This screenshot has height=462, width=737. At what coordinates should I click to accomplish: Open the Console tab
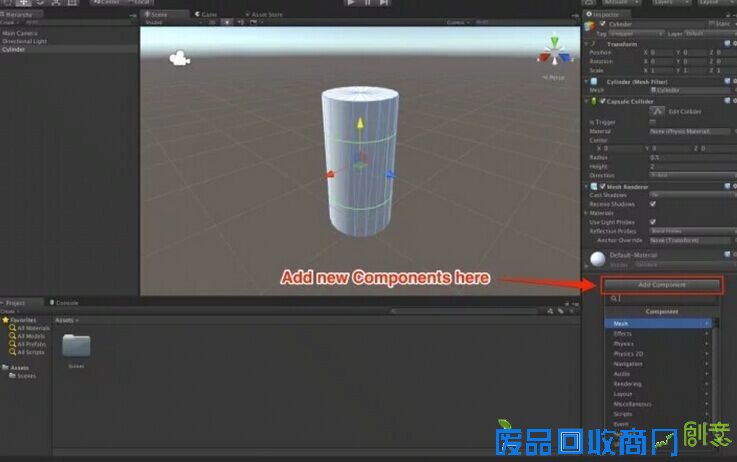point(64,303)
